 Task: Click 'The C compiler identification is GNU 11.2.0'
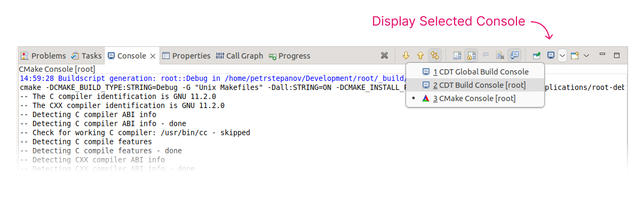point(118,97)
